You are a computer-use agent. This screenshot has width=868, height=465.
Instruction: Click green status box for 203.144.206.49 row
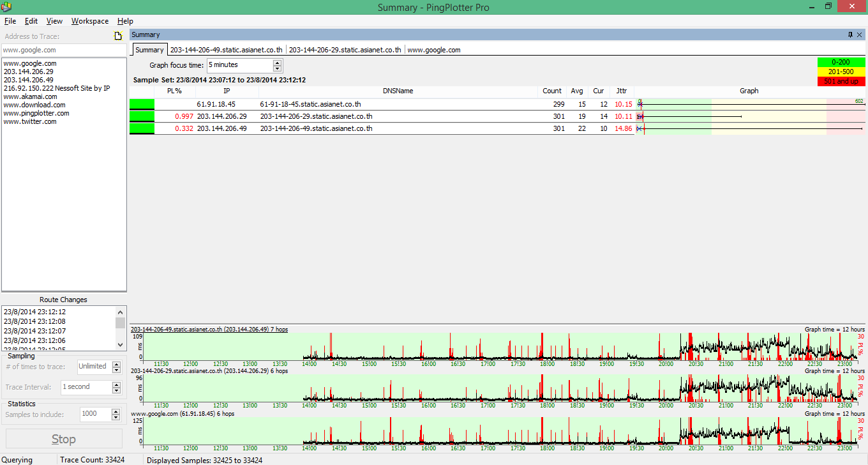142,128
